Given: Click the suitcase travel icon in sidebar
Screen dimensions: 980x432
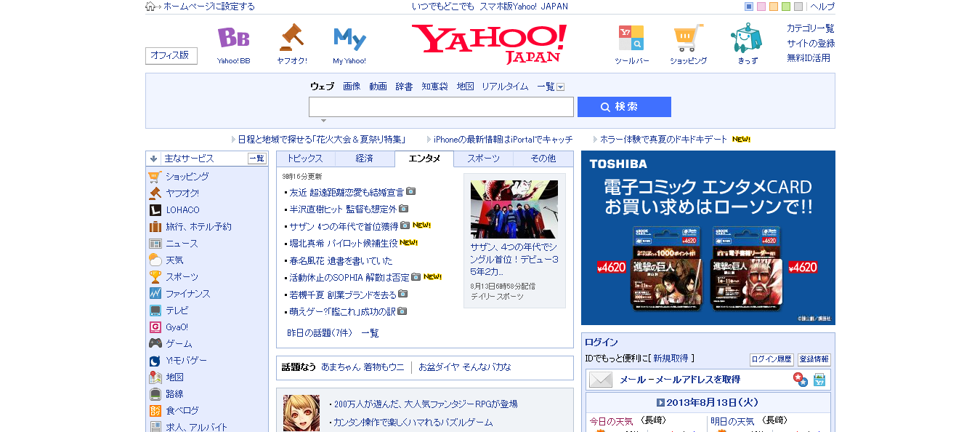Looking at the screenshot, I should [x=155, y=227].
